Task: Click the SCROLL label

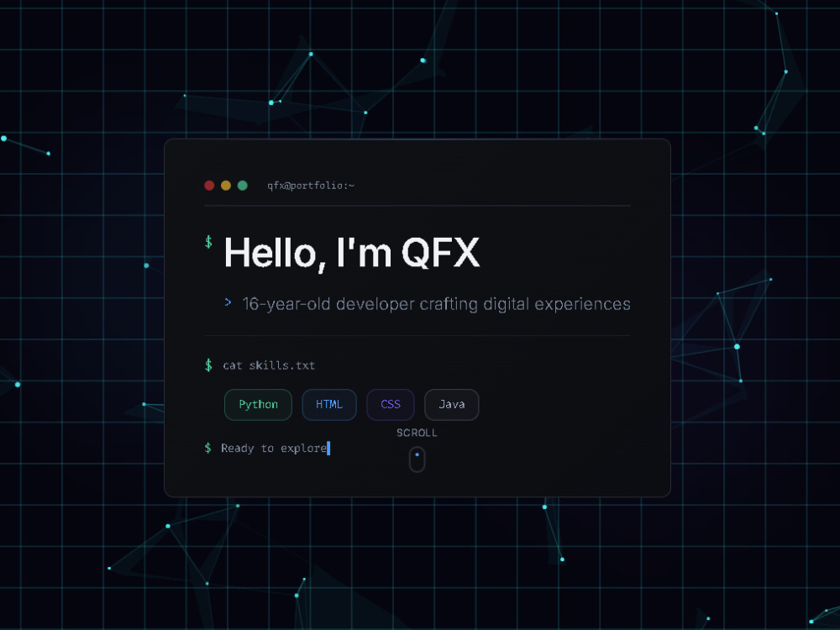Action: coord(417,433)
